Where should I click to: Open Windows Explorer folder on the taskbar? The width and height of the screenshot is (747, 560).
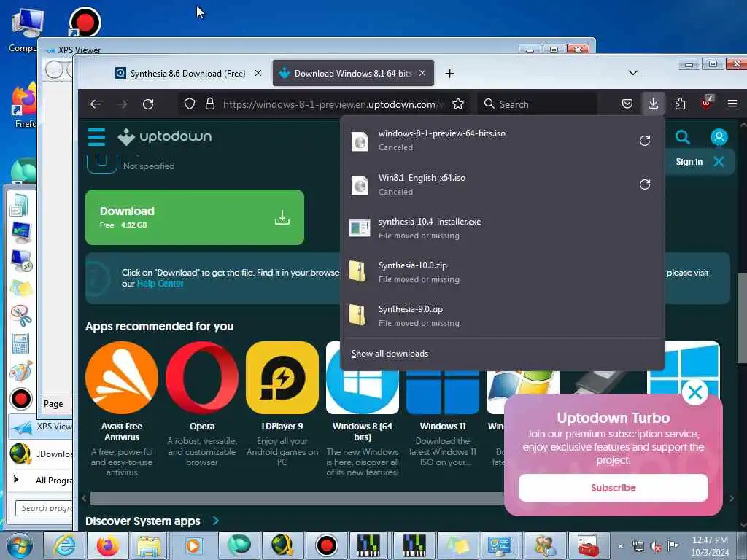(x=149, y=545)
